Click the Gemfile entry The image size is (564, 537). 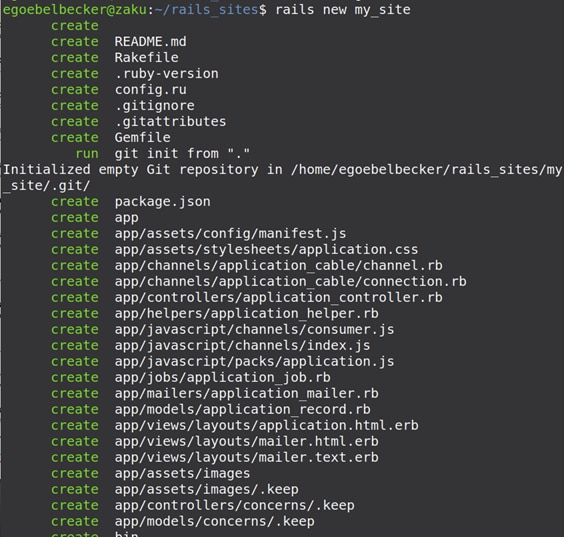(x=142, y=137)
